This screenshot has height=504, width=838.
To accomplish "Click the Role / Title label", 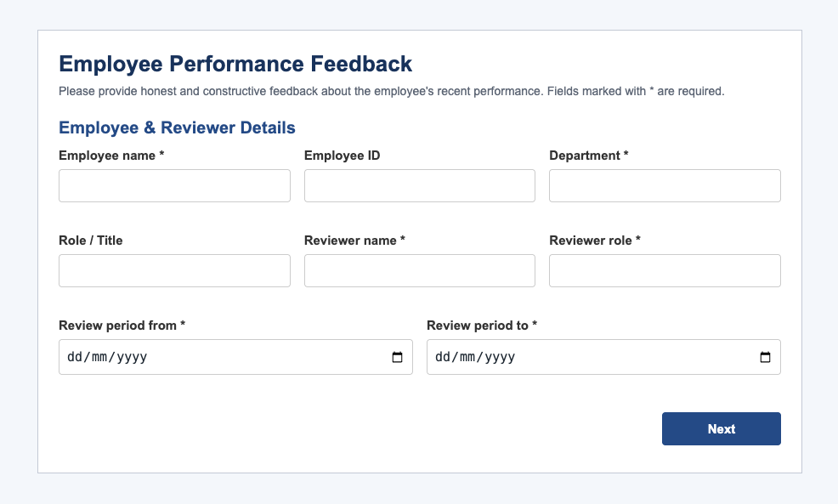I will click(x=91, y=241).
